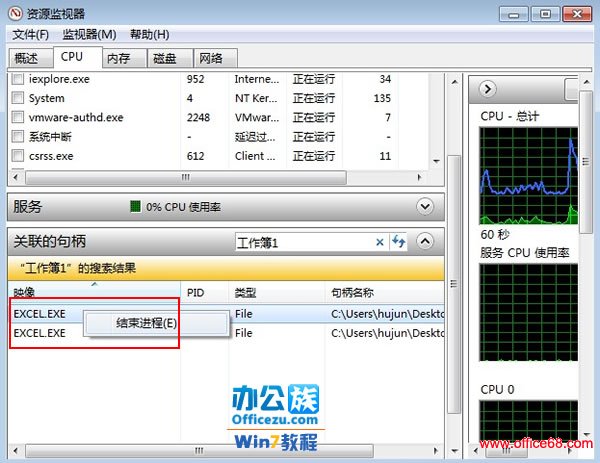Select the CPU tab
The width and height of the screenshot is (600, 463).
[x=78, y=57]
